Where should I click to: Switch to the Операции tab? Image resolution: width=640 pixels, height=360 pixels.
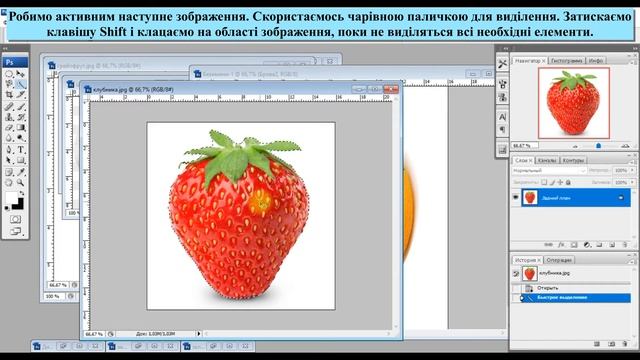559,260
